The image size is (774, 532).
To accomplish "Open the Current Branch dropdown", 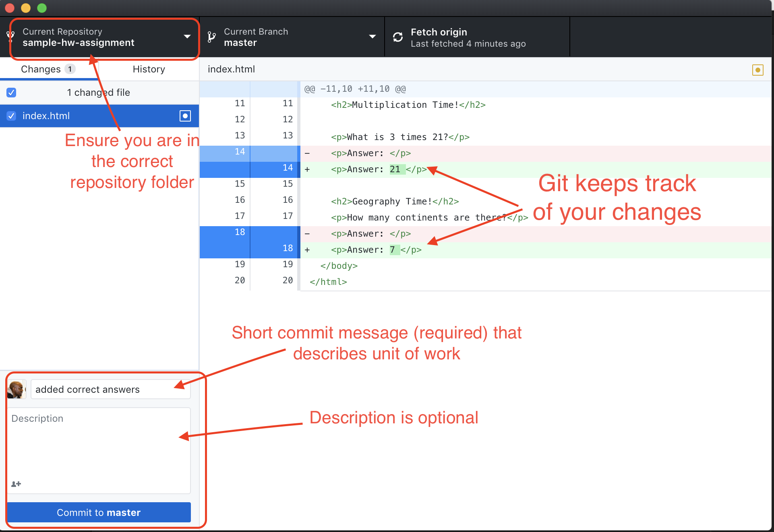I will pyautogui.click(x=292, y=37).
